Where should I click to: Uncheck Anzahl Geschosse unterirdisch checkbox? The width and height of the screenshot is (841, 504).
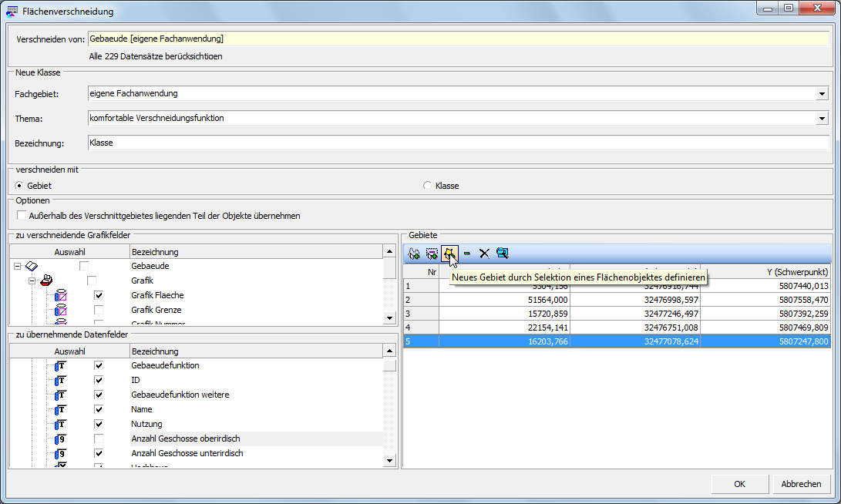point(99,454)
